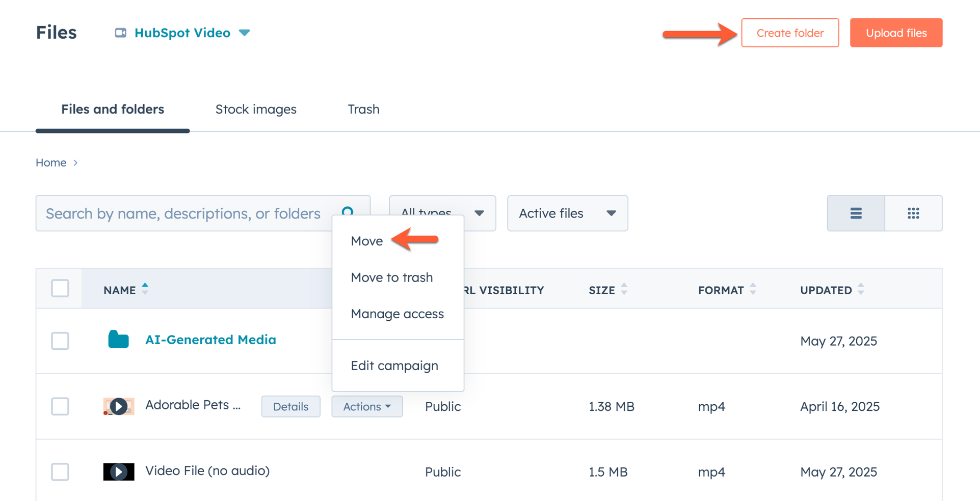Click the Create folder button

coord(789,33)
